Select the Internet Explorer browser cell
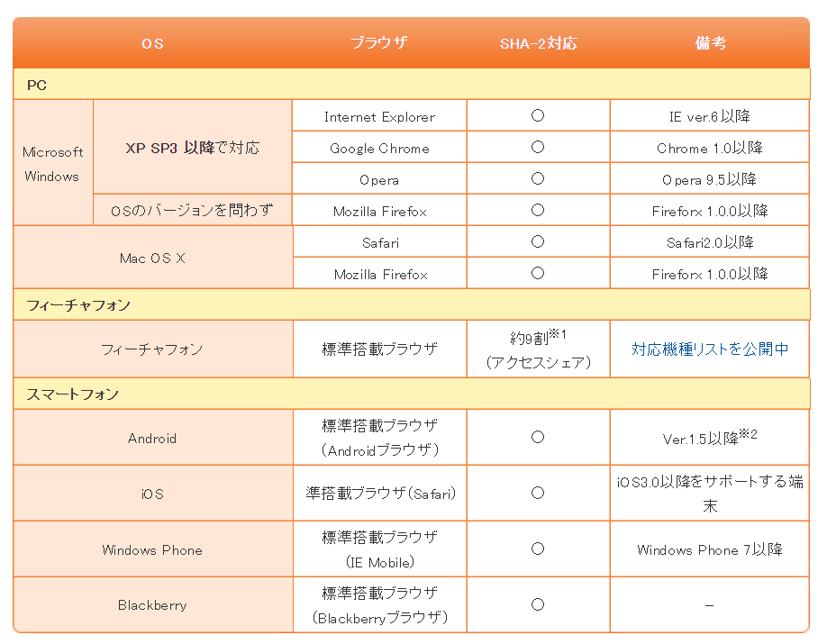Viewport: 818px width, 644px height. coord(380,116)
